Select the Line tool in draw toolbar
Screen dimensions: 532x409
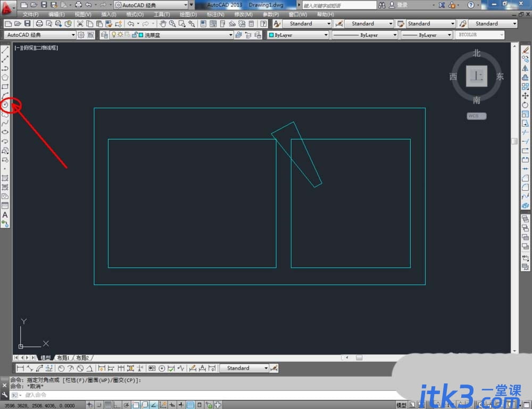[5, 50]
